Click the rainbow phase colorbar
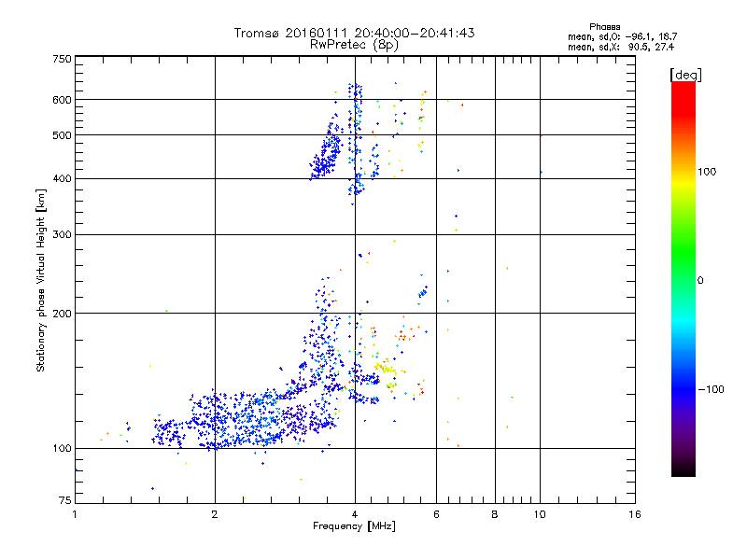This screenshot has height=560, width=747. point(684,279)
